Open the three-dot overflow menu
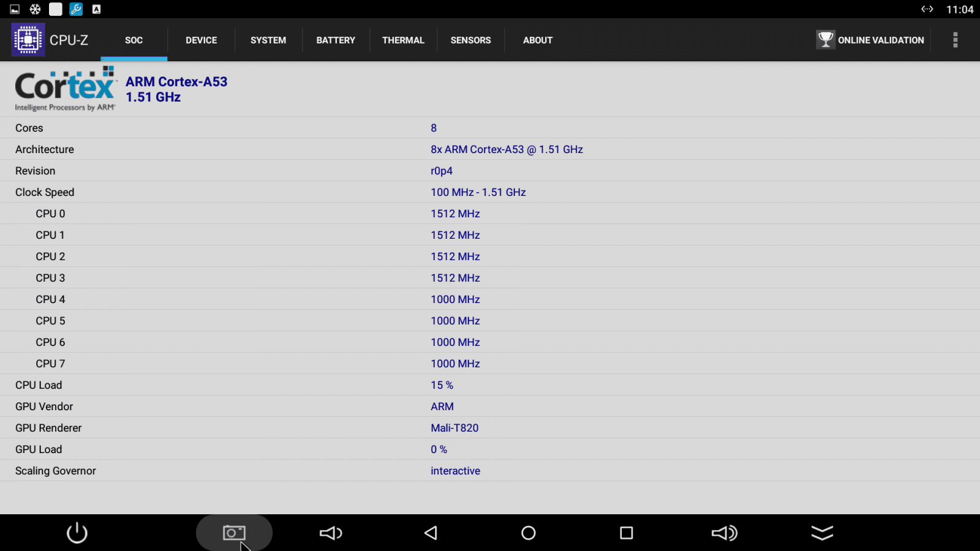 954,39
